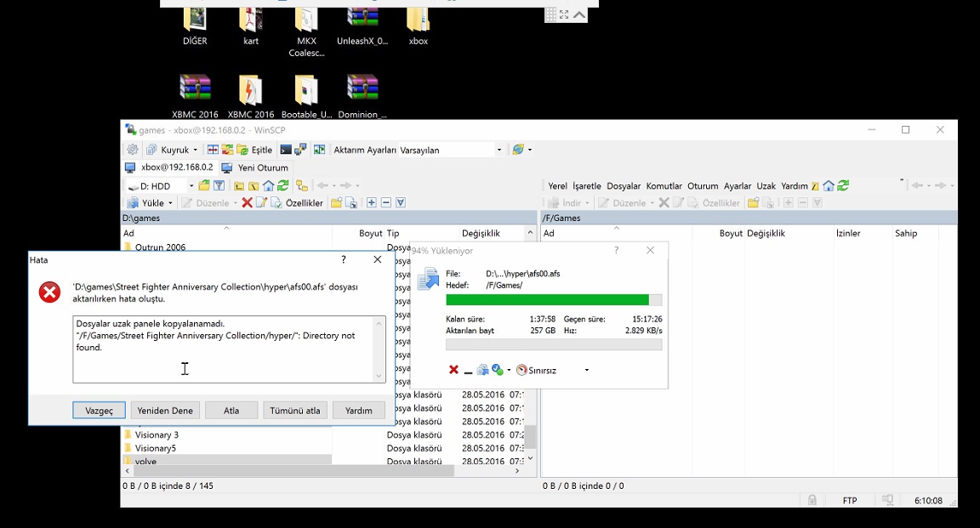This screenshot has width=980, height=528.
Task: Click the green file transfer progress bar
Action: (554, 300)
